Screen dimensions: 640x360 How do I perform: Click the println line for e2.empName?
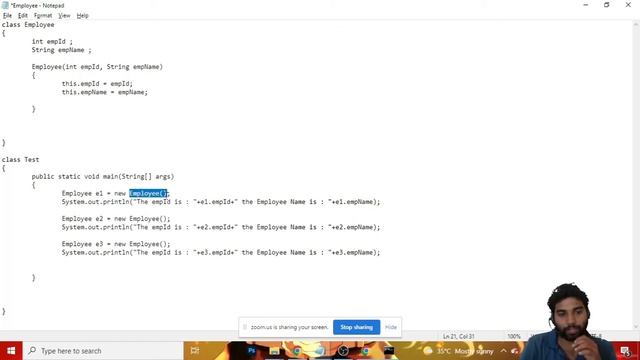221,227
